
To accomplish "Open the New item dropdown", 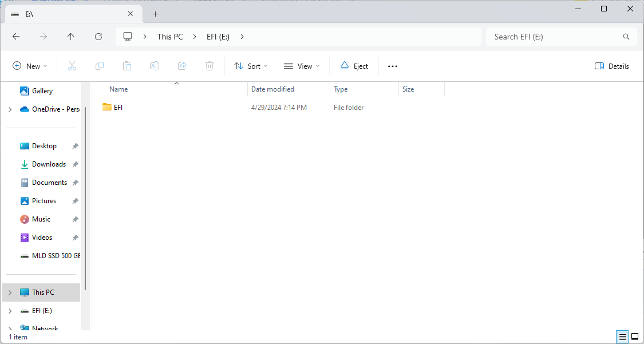I will point(30,66).
